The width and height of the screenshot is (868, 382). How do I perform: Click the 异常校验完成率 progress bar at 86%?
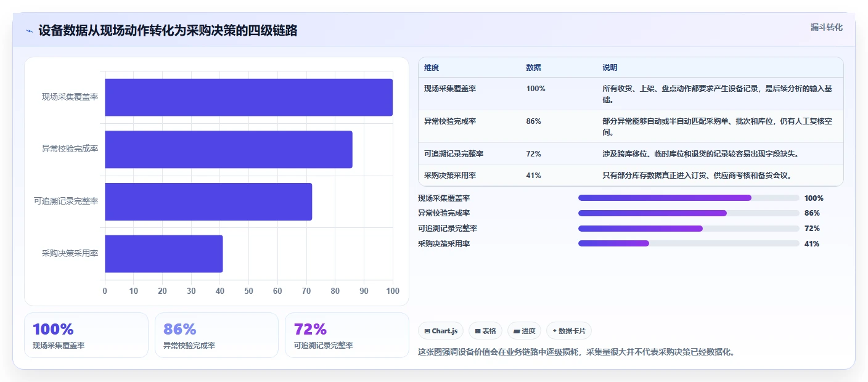(689, 213)
